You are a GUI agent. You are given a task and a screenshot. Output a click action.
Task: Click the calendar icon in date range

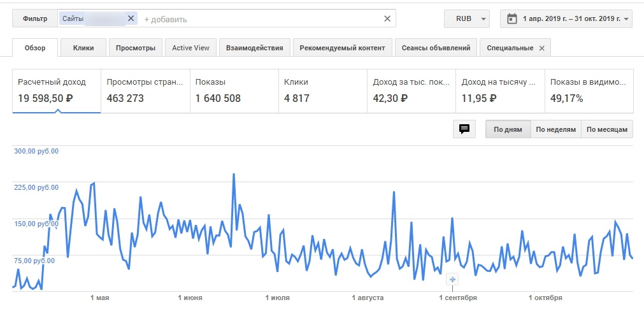[512, 19]
